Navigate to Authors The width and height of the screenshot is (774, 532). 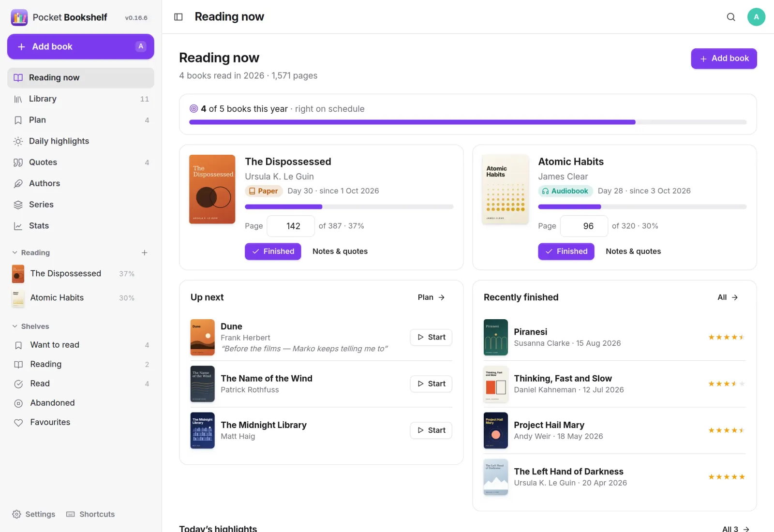click(x=81, y=183)
